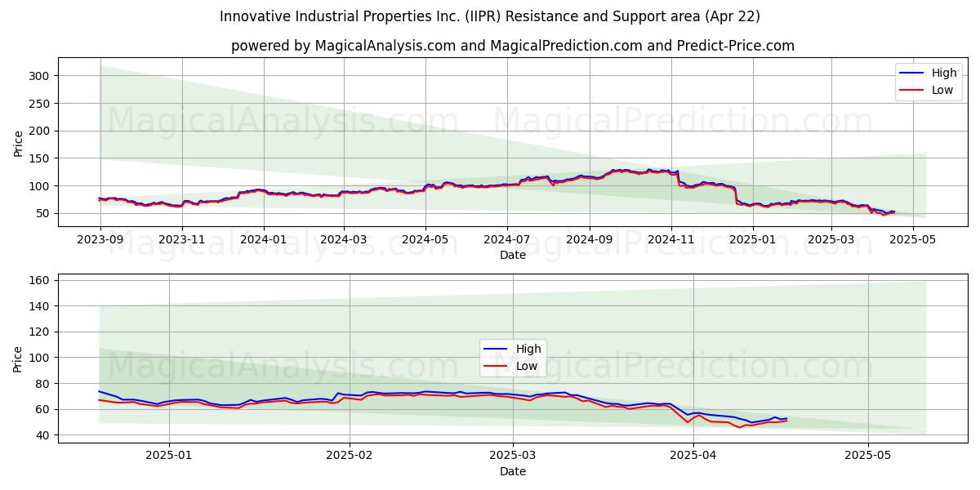The height and width of the screenshot is (490, 980).
Task: Click the '2025-04' tick label on bottom chart
Action: [x=693, y=456]
